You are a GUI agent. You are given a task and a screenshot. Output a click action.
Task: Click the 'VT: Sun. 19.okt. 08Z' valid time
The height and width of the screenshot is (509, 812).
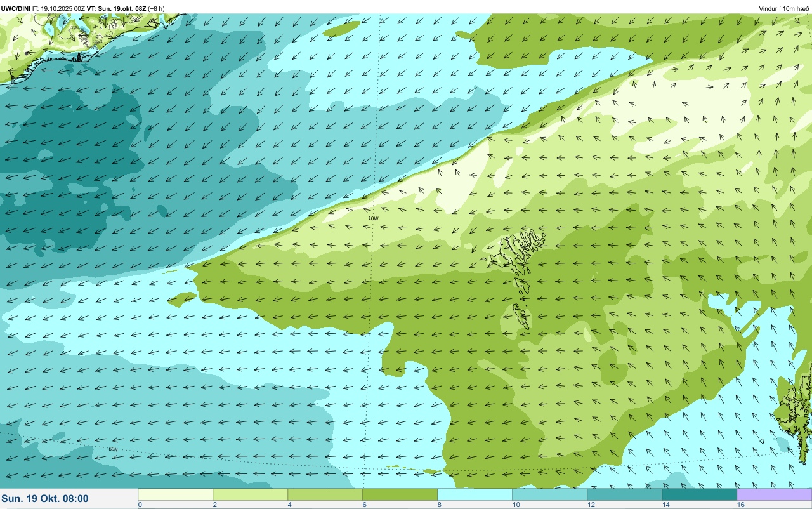[x=117, y=8]
